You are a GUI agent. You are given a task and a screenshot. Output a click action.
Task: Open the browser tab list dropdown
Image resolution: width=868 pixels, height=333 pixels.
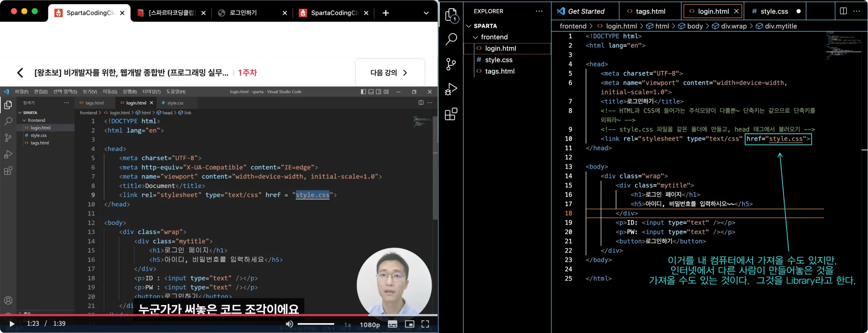pyautogui.click(x=426, y=13)
